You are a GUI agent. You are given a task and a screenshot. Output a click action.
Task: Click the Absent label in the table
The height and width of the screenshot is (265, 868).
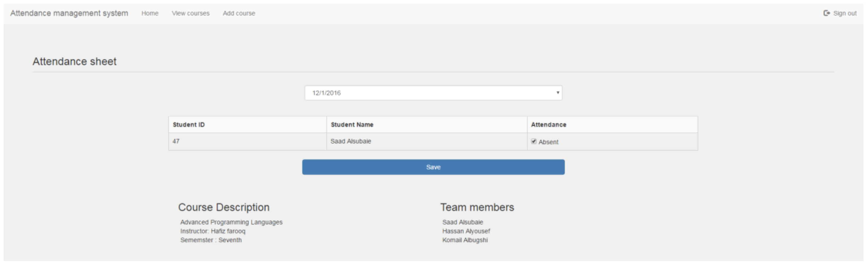[x=548, y=142]
